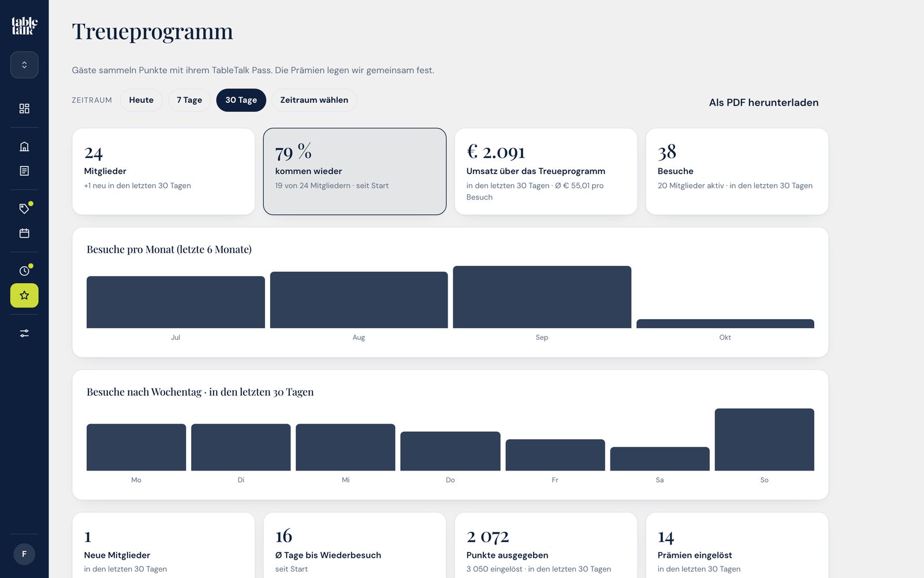Screen dimensions: 924x578
Task: Open the user avatar F
Action: 24,554
